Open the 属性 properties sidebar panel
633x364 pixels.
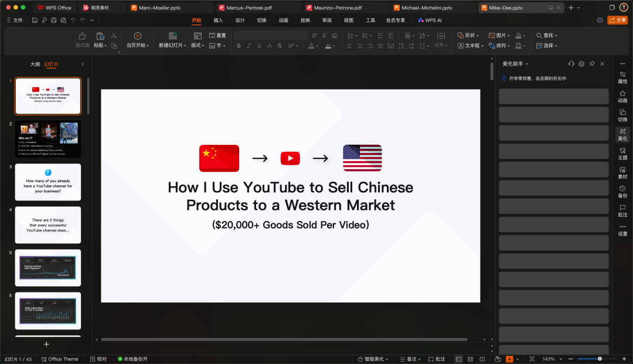[622, 77]
